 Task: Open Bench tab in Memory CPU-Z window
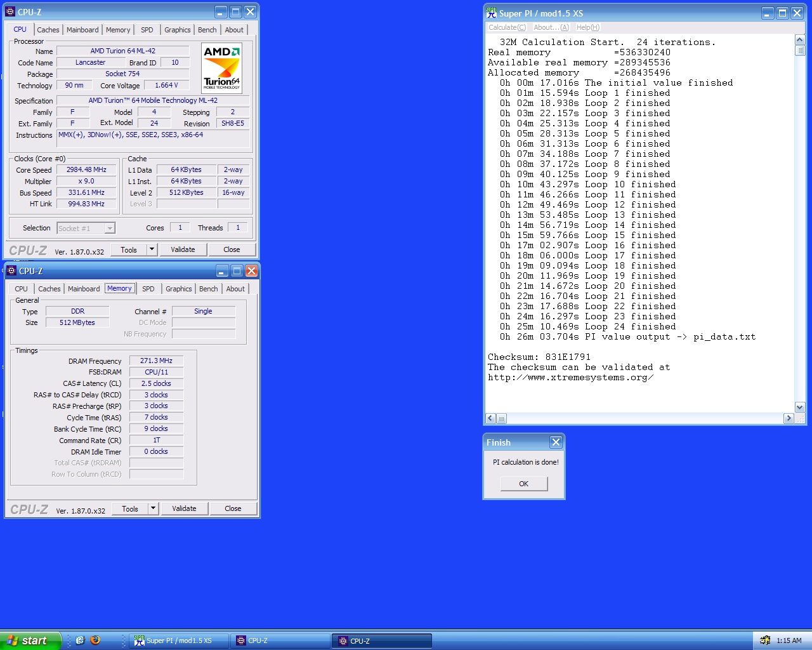(x=209, y=289)
